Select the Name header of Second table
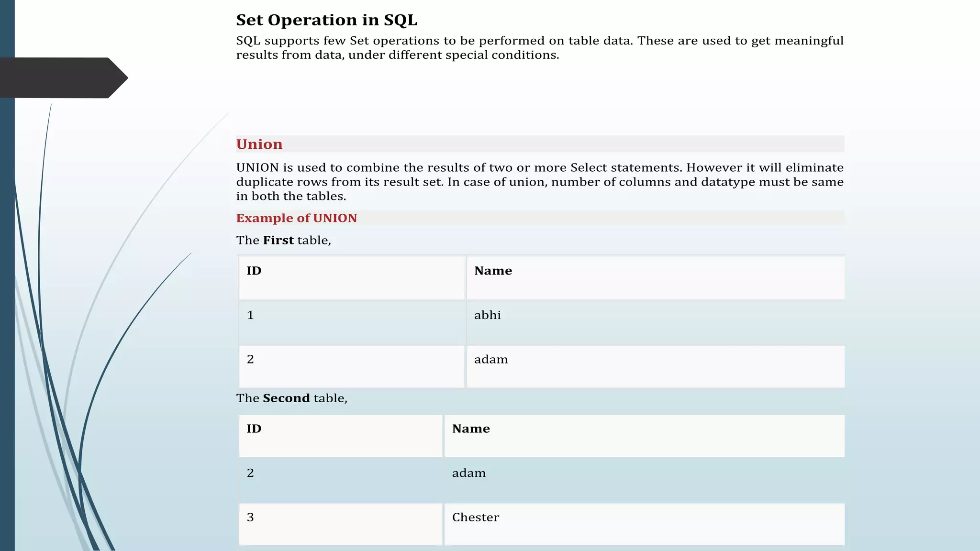The image size is (980, 551). point(645,436)
